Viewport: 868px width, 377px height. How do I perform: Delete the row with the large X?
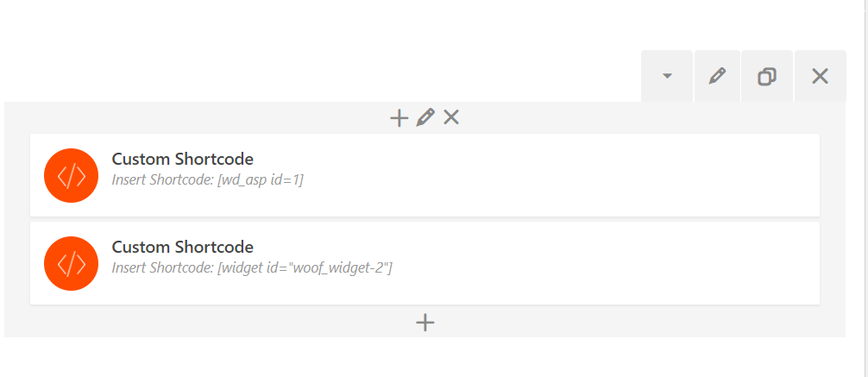(x=820, y=77)
